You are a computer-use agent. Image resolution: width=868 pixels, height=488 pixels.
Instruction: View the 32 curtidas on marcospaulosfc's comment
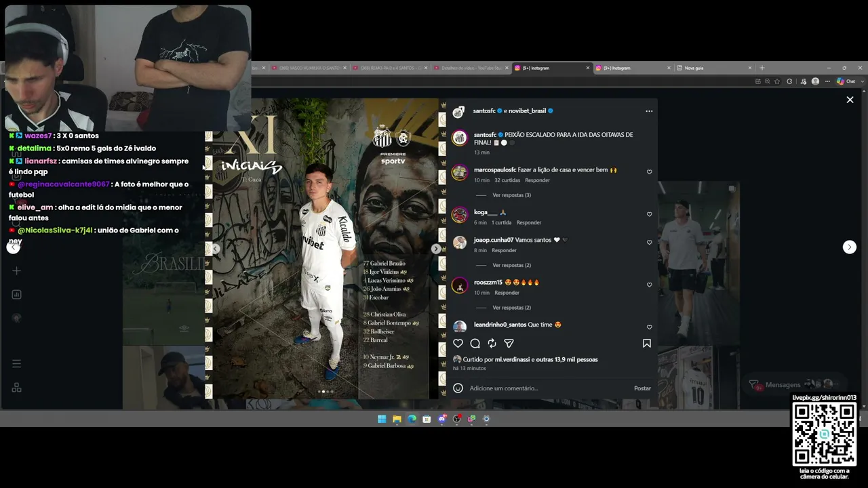pos(507,180)
